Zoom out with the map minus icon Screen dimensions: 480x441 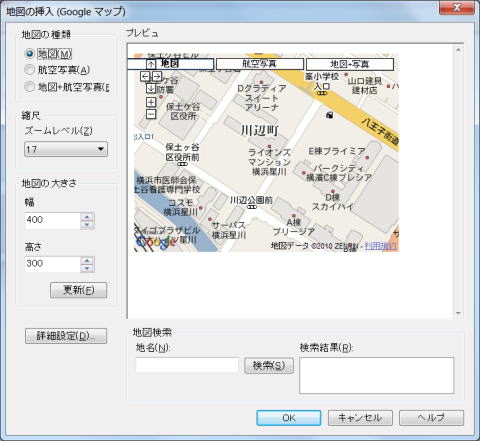click(x=151, y=114)
